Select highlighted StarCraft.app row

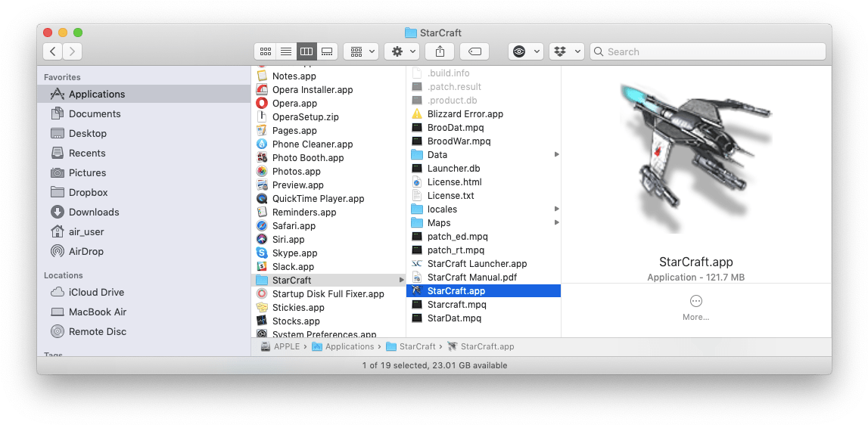coord(484,290)
